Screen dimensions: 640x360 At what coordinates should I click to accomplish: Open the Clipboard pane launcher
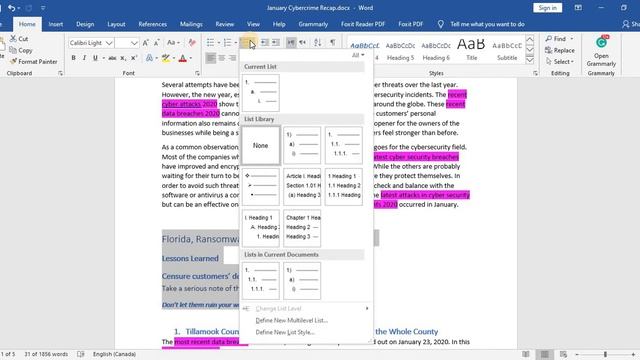(x=60, y=73)
